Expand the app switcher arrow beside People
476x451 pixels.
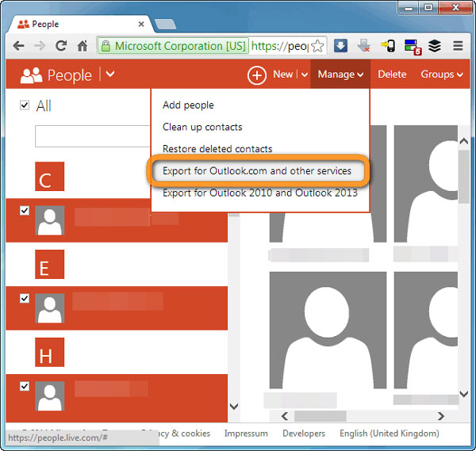pos(110,75)
